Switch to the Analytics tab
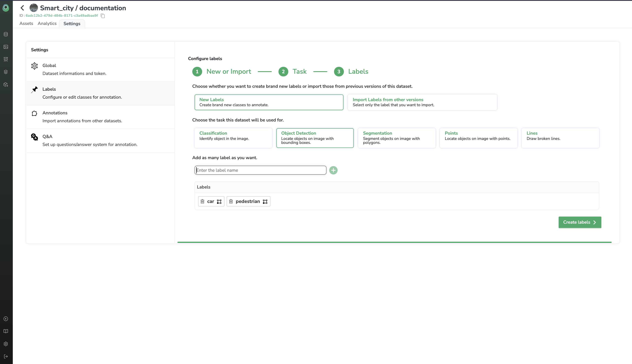The height and width of the screenshot is (364, 632). click(47, 23)
